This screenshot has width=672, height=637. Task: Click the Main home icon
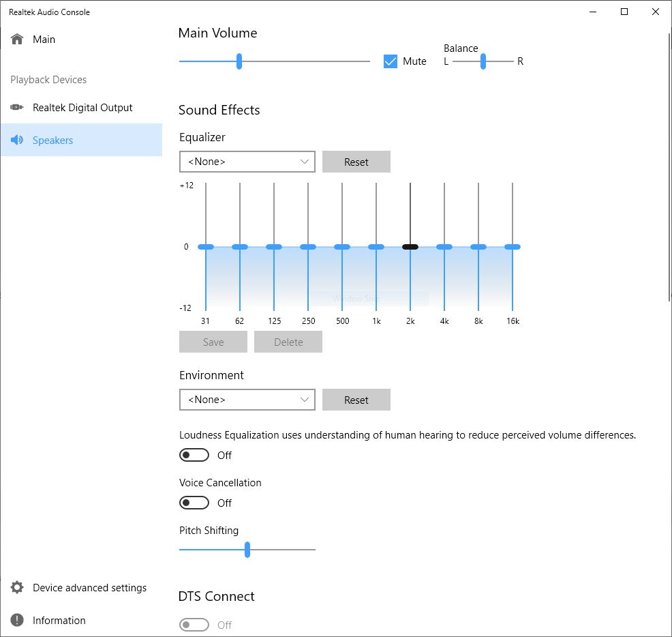point(17,39)
